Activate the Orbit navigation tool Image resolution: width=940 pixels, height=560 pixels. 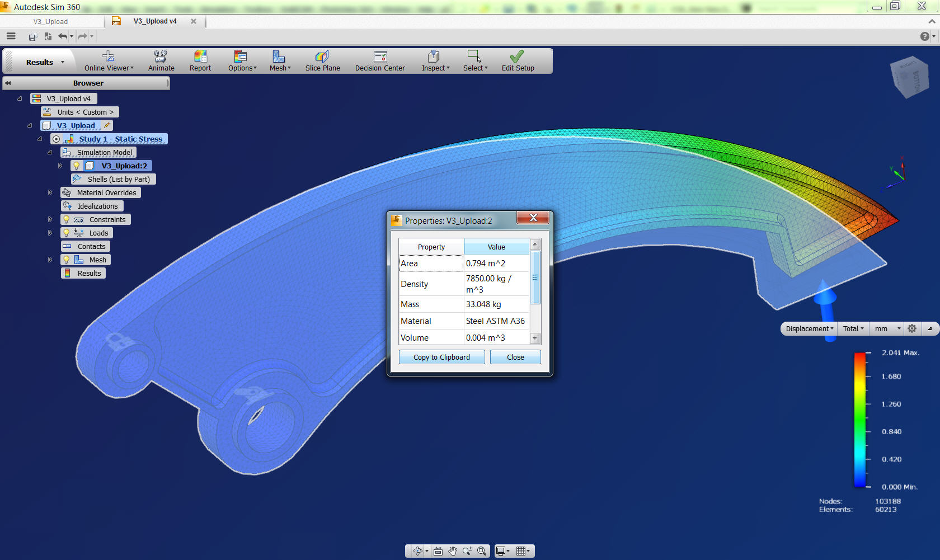coord(418,551)
